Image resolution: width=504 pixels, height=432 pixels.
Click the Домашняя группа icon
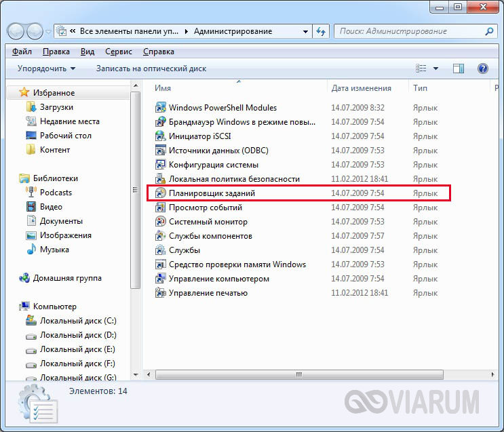point(24,278)
